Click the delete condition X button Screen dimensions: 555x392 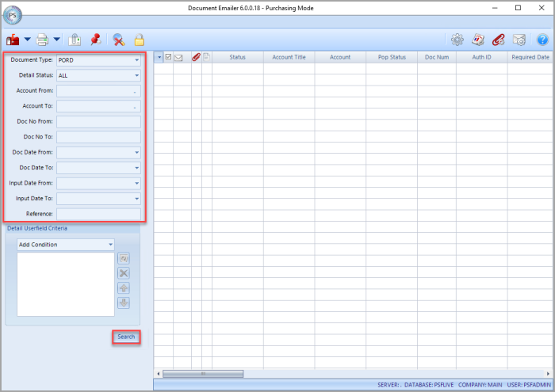[124, 273]
